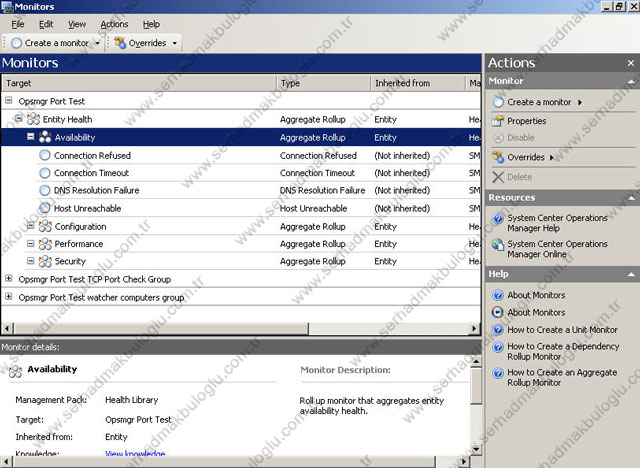Viewport: 640px width, 468px height.
Task: Collapse the Opsmgr Port Test node
Action: tap(9, 100)
